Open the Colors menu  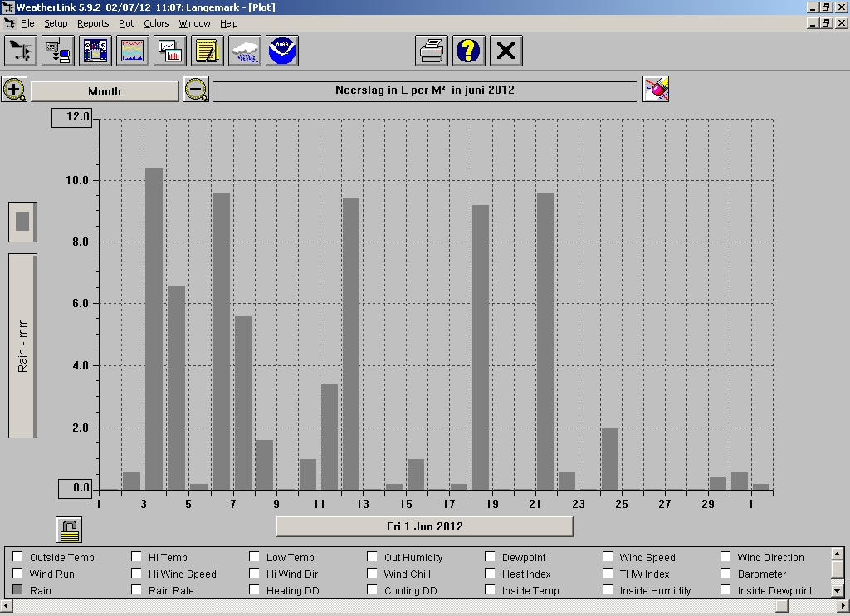click(x=156, y=23)
